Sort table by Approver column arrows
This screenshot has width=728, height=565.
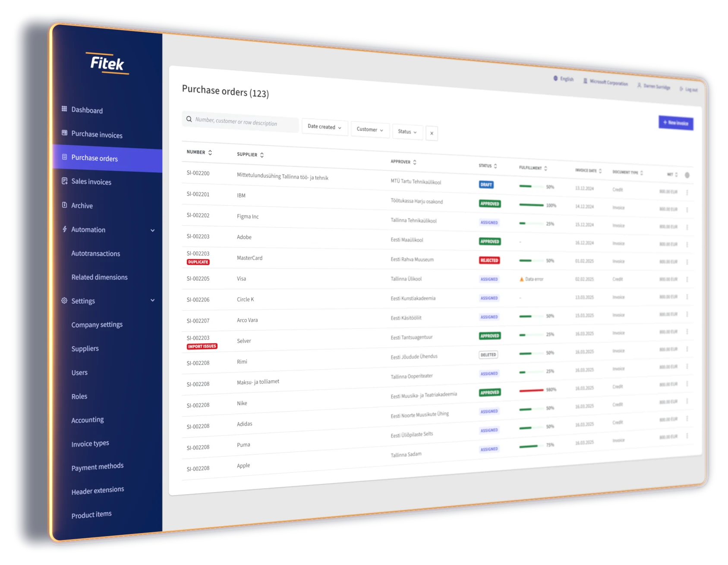click(x=415, y=162)
